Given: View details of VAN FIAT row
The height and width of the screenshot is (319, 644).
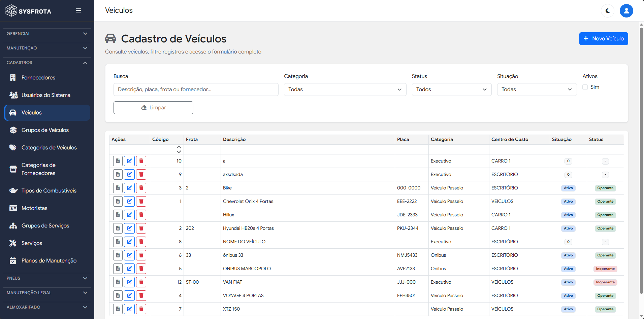Looking at the screenshot, I should [x=118, y=282].
